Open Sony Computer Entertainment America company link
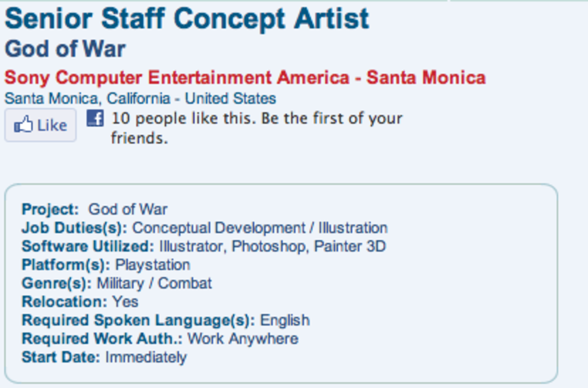588x388 pixels. coord(245,78)
